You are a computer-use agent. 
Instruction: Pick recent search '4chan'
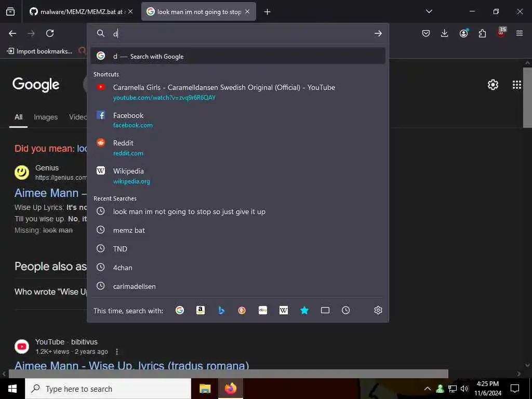coord(238,268)
